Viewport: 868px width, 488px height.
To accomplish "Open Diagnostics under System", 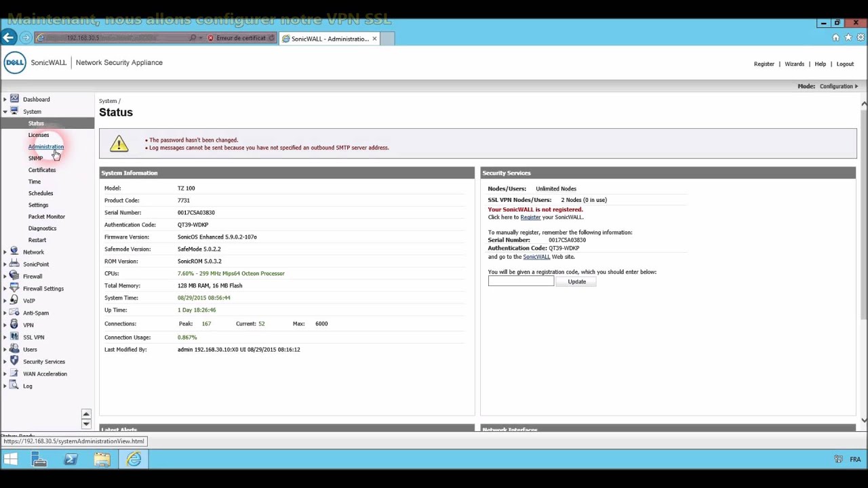I will (42, 228).
